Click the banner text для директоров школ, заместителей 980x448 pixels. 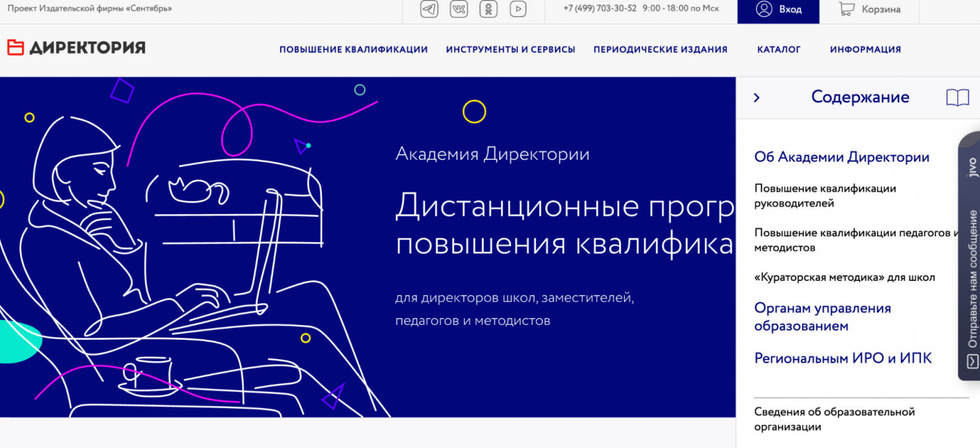tap(514, 298)
